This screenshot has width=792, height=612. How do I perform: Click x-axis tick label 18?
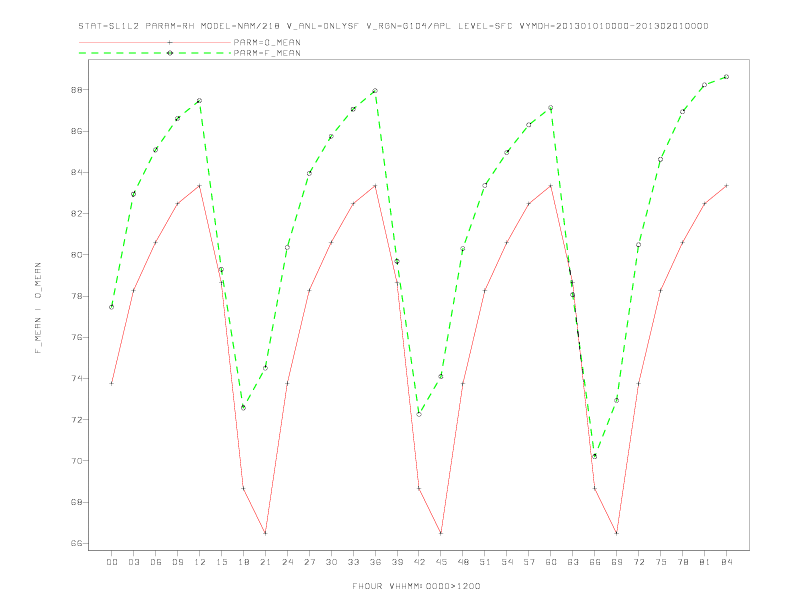(243, 562)
